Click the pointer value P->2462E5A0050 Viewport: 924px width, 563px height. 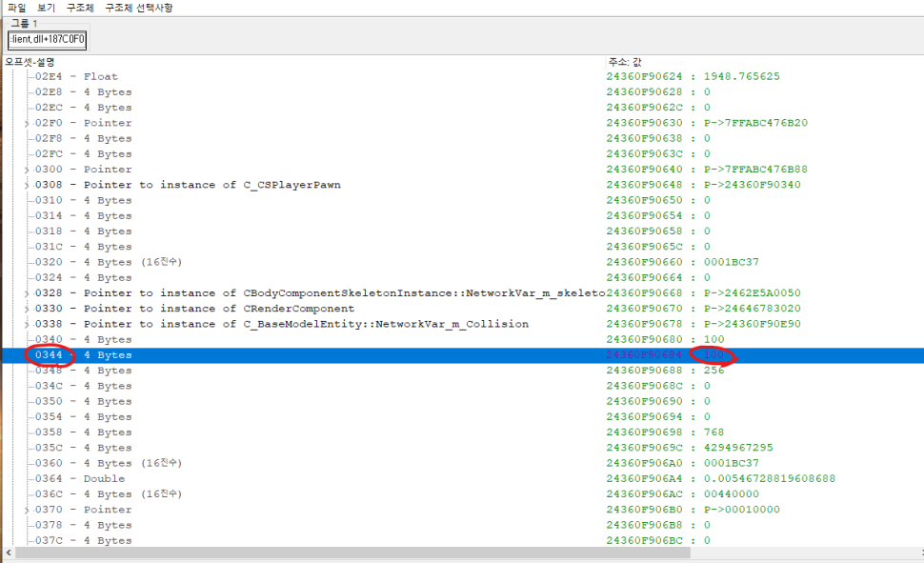(x=752, y=293)
